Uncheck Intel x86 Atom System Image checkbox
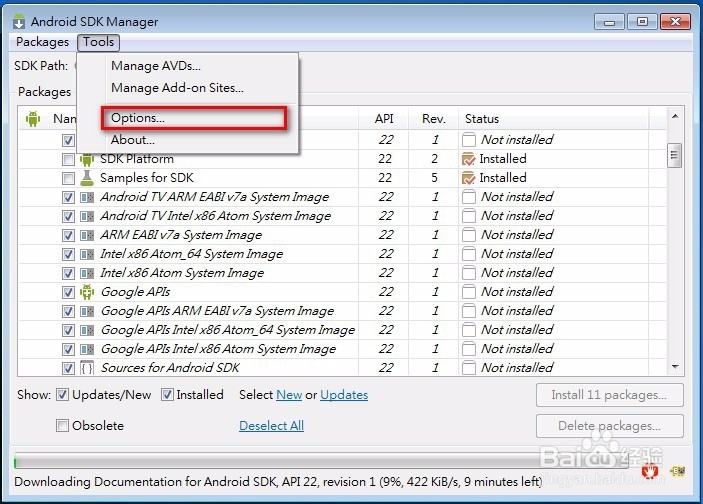 [x=68, y=274]
